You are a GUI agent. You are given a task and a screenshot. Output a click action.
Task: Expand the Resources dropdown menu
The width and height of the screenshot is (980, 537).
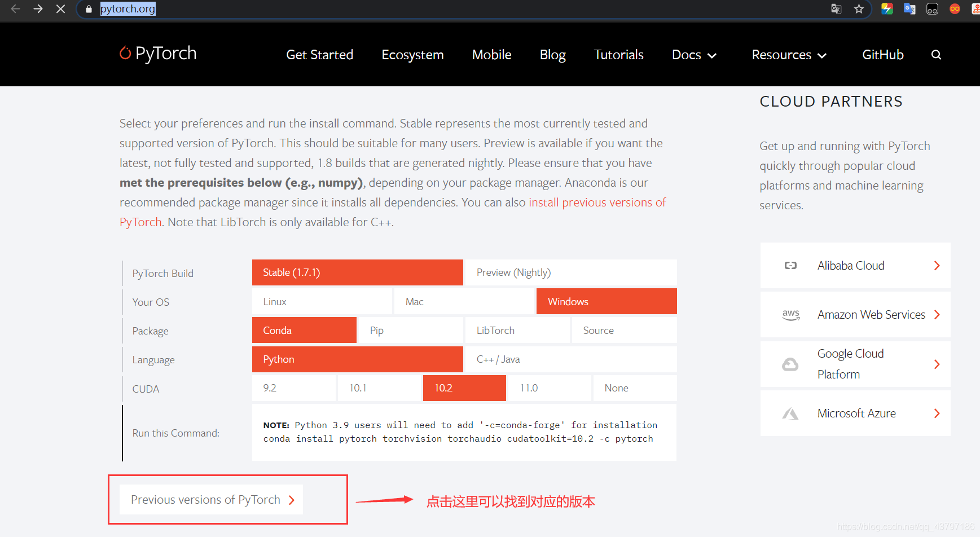[789, 55]
